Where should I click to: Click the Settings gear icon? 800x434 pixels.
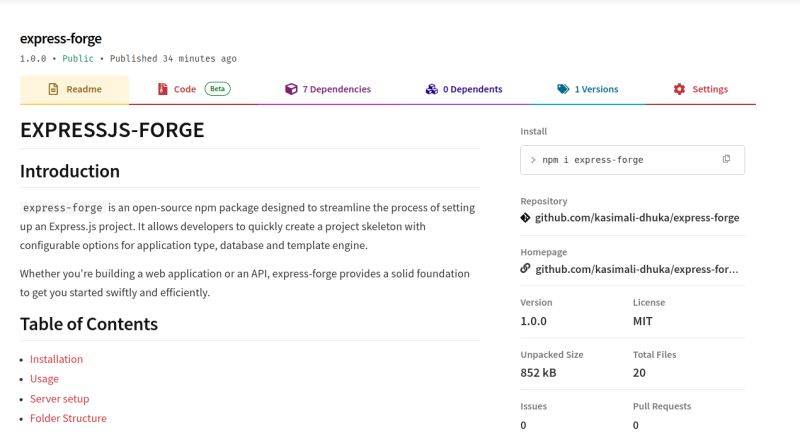click(679, 89)
